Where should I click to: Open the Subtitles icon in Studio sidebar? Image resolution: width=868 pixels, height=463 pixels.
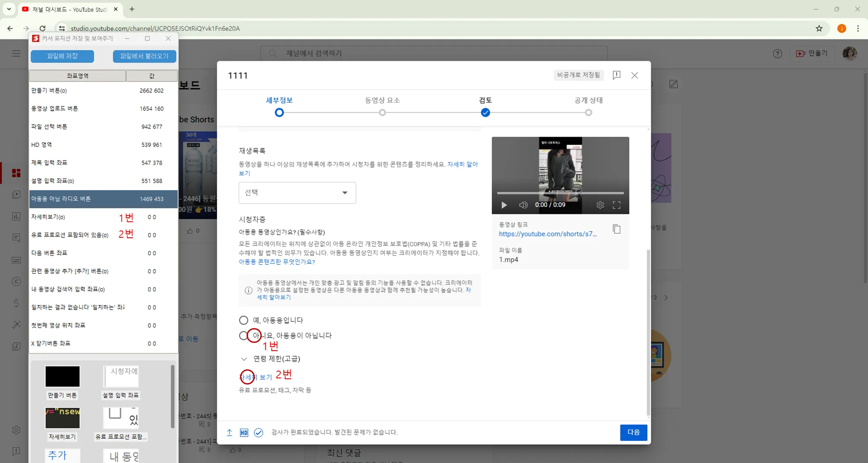click(16, 260)
